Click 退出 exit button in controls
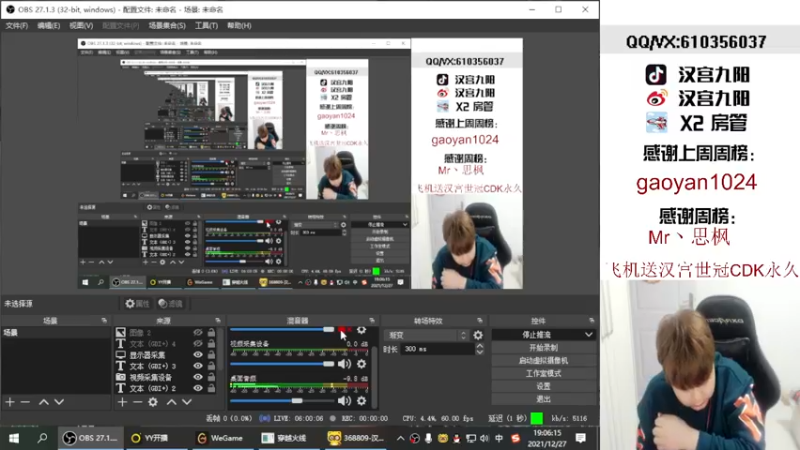Viewport: 800px width, 450px height. click(543, 399)
